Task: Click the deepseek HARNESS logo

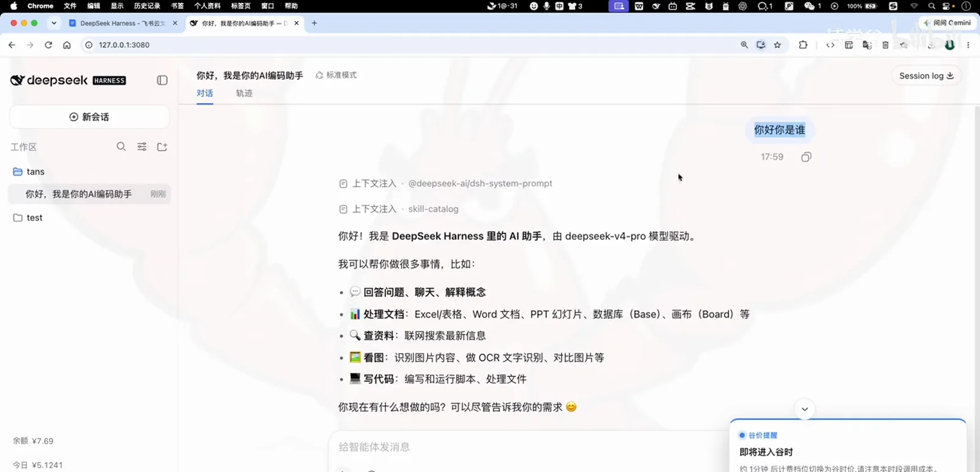Action: point(68,80)
